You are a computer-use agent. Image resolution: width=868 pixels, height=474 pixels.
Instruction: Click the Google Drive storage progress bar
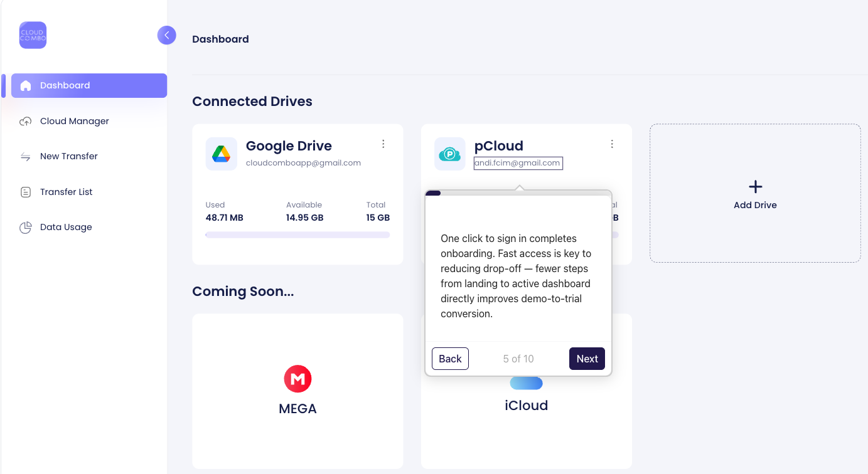[297, 234]
